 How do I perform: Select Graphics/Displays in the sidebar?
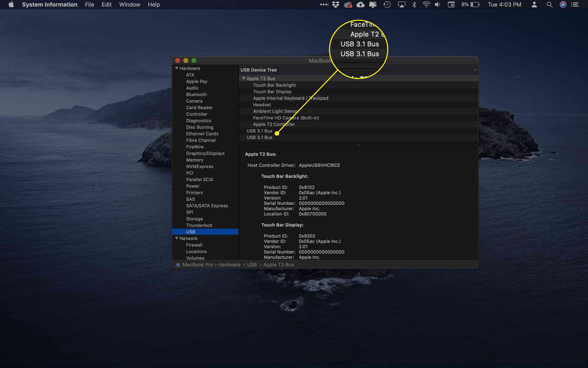205,154
